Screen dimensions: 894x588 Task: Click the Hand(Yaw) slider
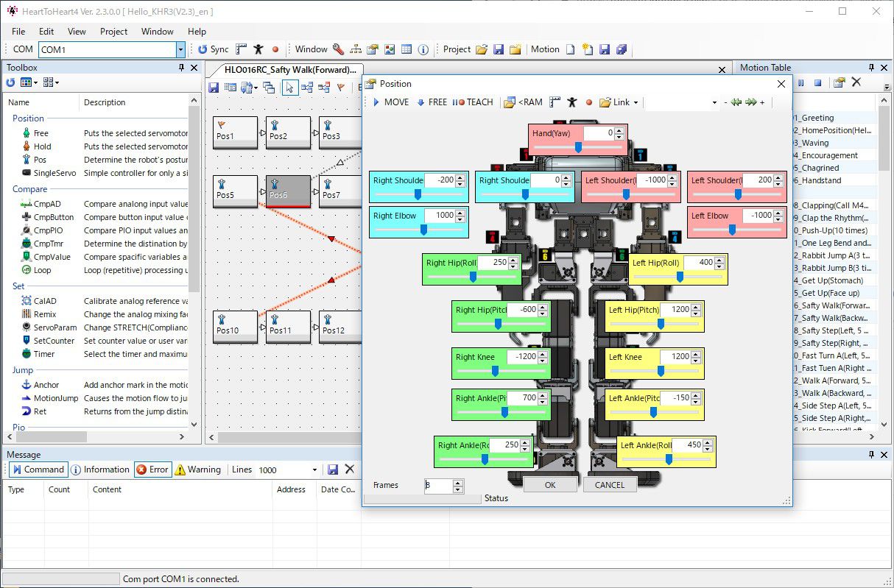(578, 147)
